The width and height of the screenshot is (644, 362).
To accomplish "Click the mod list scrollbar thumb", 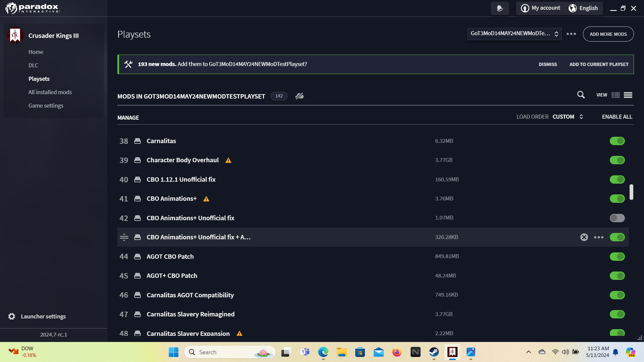I will 631,192.
